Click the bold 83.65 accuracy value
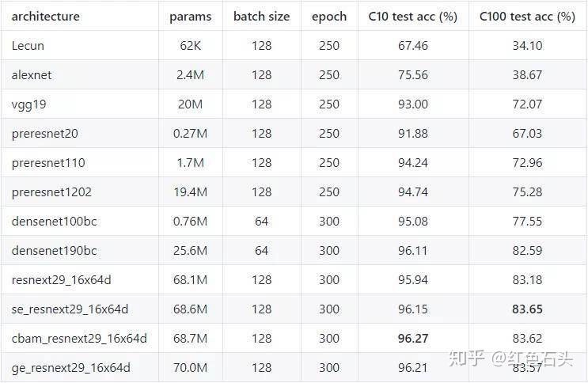This screenshot has height=383, width=588. (527, 309)
